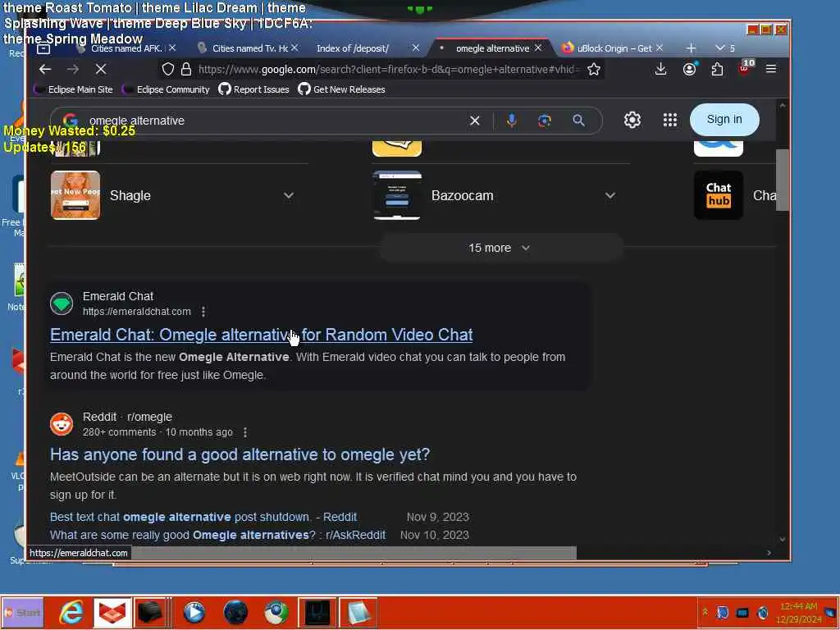Click the Emerald Chat site name text
840x630 pixels.
pyautogui.click(x=118, y=296)
